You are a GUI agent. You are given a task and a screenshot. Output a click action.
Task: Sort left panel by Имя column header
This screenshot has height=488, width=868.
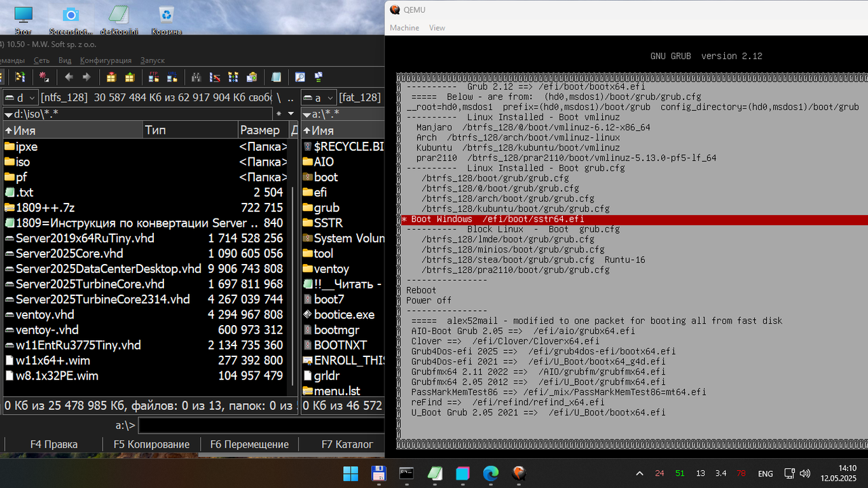73,130
